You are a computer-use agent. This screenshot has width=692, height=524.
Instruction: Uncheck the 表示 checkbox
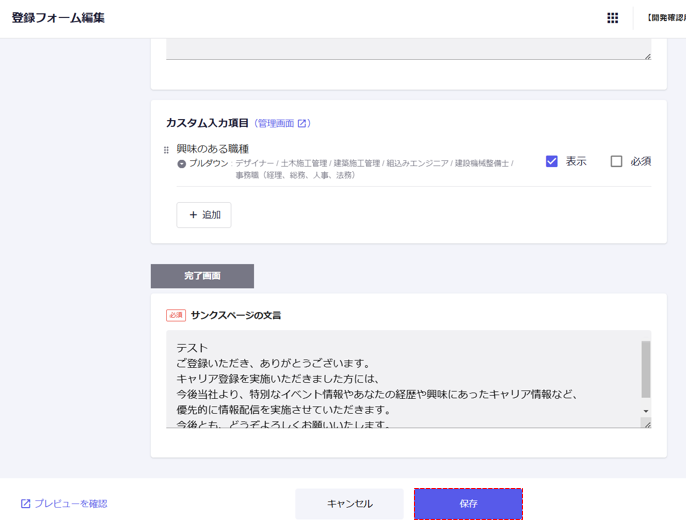click(x=551, y=161)
